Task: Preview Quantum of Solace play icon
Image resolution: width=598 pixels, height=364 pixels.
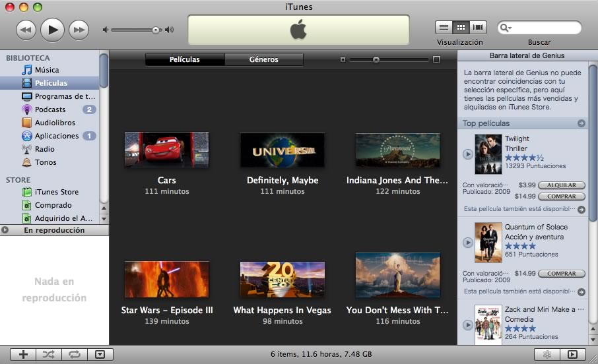Action: [468, 243]
